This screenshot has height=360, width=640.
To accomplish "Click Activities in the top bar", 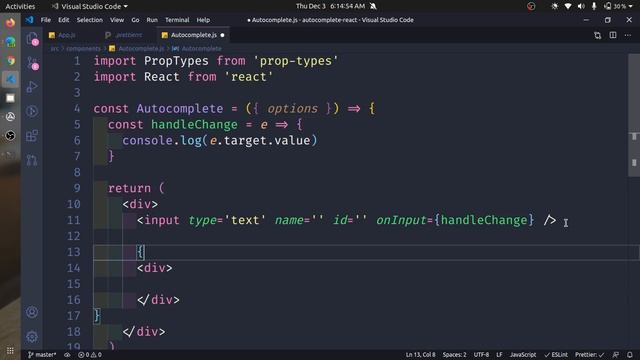I will pos(20,6).
